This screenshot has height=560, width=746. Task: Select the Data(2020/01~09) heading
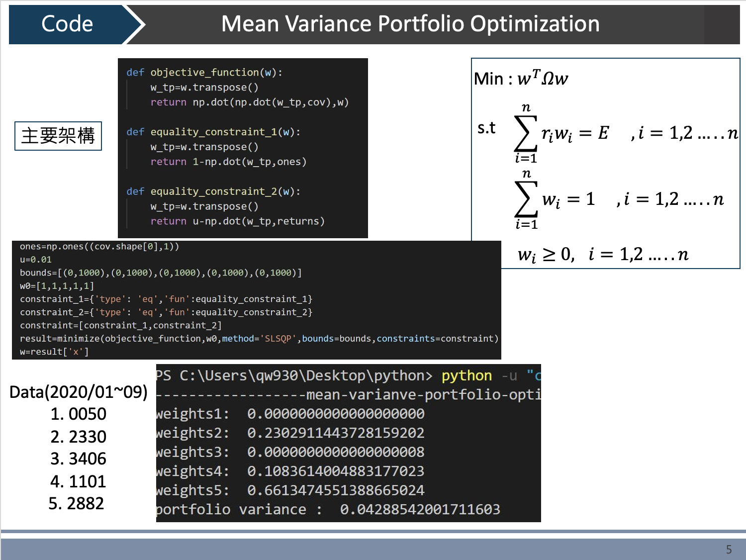pos(79,393)
